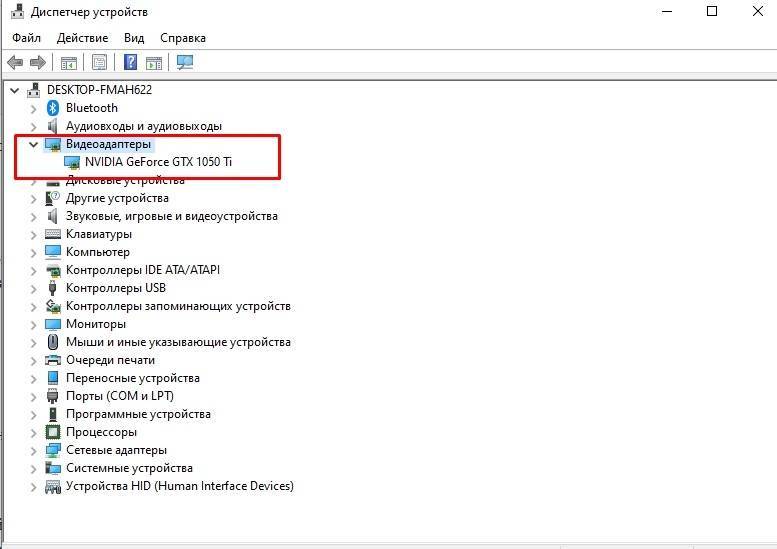Open the Файл menu
Viewport: 777px width, 549px height.
pos(26,38)
